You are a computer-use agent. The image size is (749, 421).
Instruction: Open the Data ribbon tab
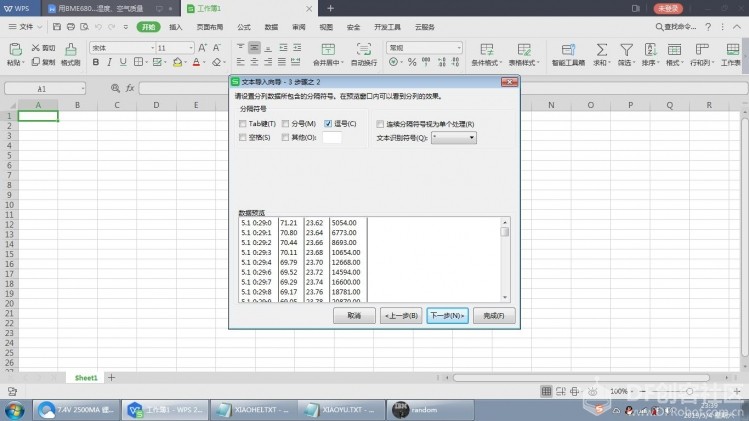point(271,27)
